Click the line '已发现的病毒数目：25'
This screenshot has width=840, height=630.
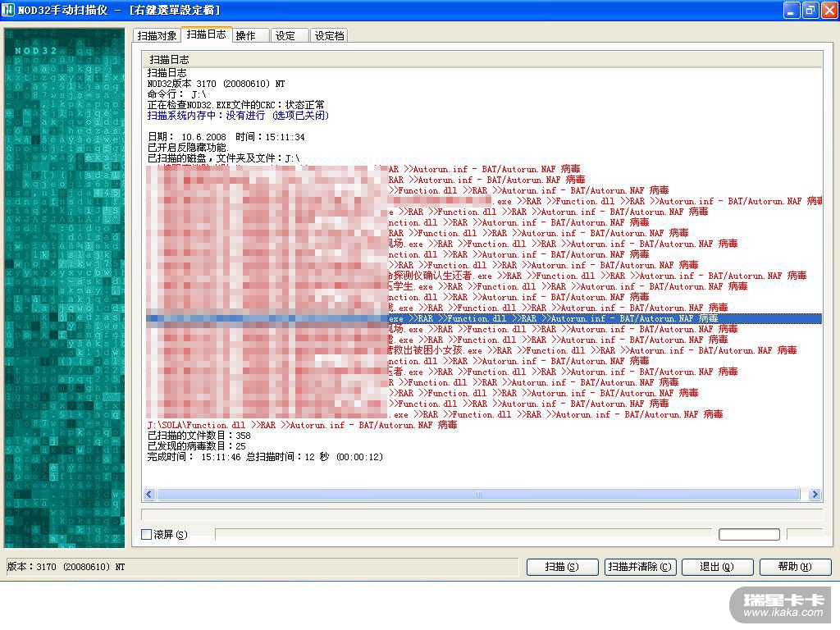[197, 446]
